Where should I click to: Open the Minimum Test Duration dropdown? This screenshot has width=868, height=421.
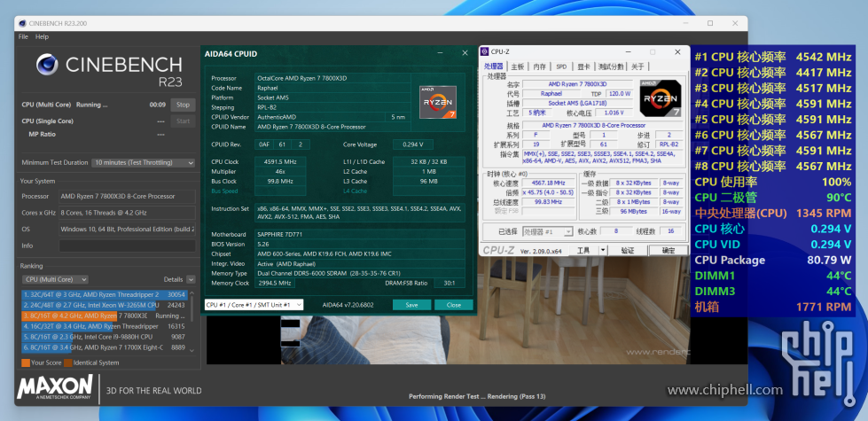(144, 163)
